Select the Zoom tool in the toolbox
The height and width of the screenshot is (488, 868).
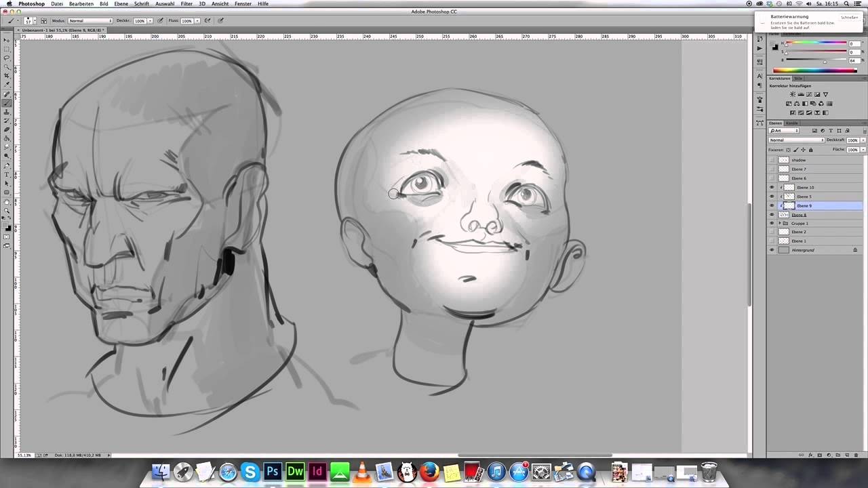point(7,210)
